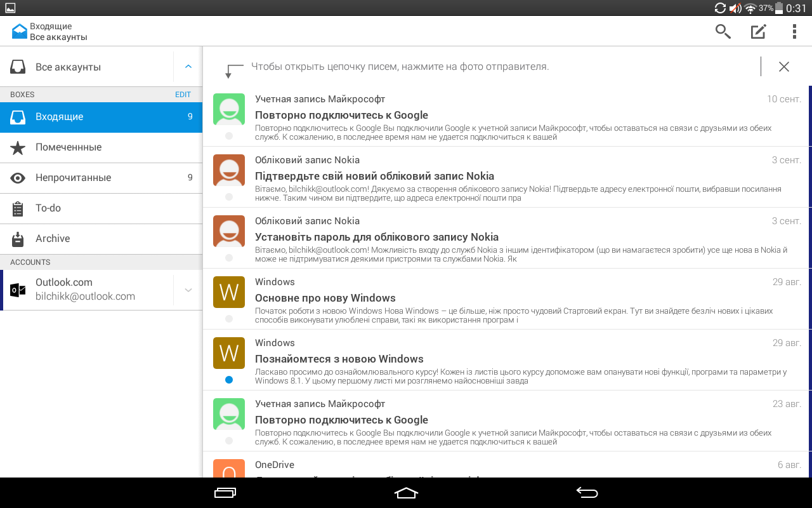This screenshot has height=508, width=812.
Task: Open "Повторно подключитесь к Google" from 23 авг.
Action: click(506, 421)
